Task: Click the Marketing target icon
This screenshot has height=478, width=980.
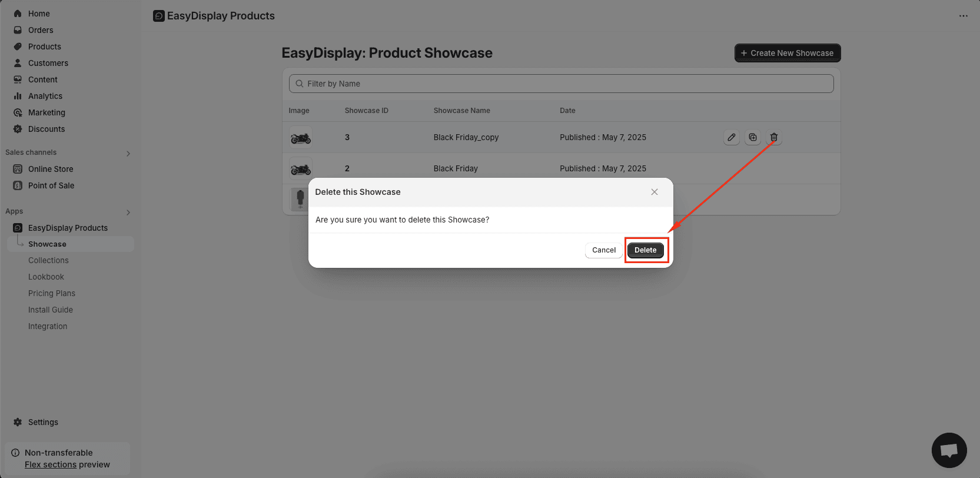Action: click(x=18, y=112)
